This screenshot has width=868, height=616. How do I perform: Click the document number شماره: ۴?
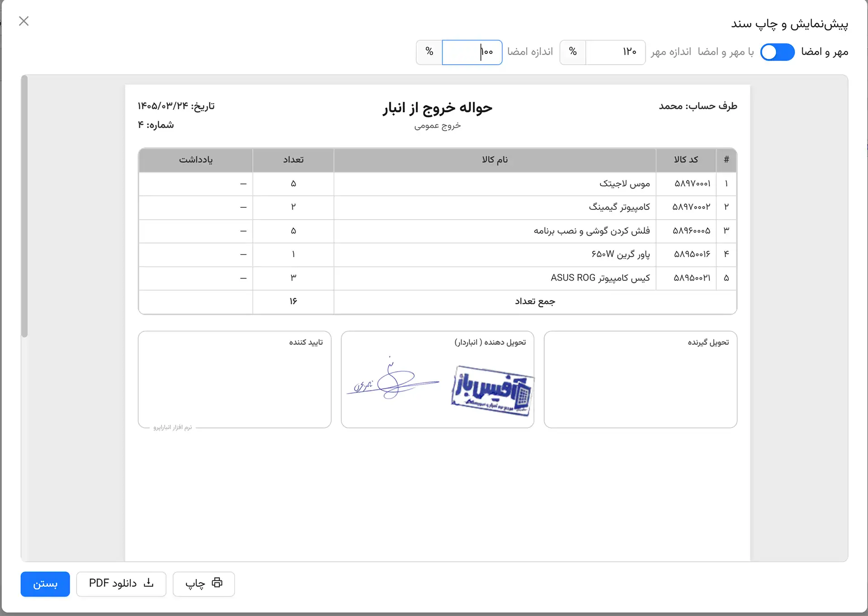click(x=156, y=125)
